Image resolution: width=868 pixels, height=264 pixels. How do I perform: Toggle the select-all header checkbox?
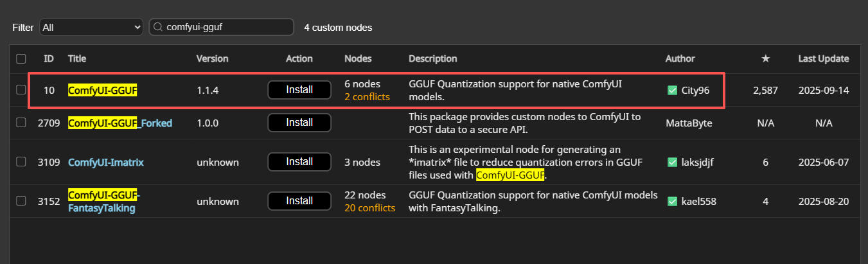[21, 58]
